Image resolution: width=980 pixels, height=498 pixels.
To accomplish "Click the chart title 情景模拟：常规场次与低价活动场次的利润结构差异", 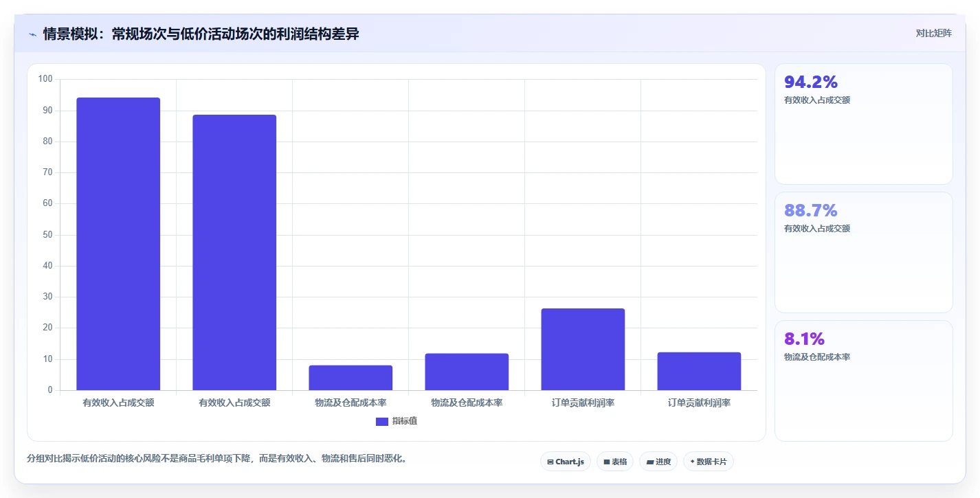I will coord(201,34).
